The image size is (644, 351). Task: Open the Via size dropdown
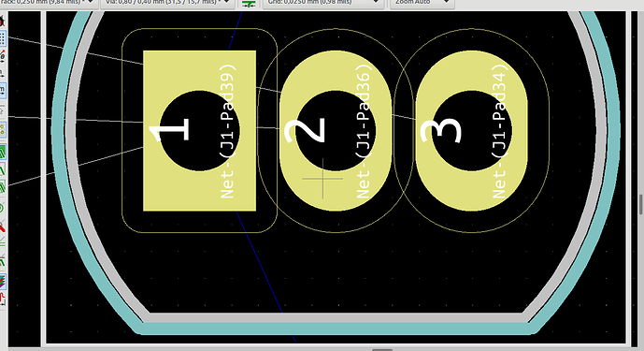coord(168,4)
